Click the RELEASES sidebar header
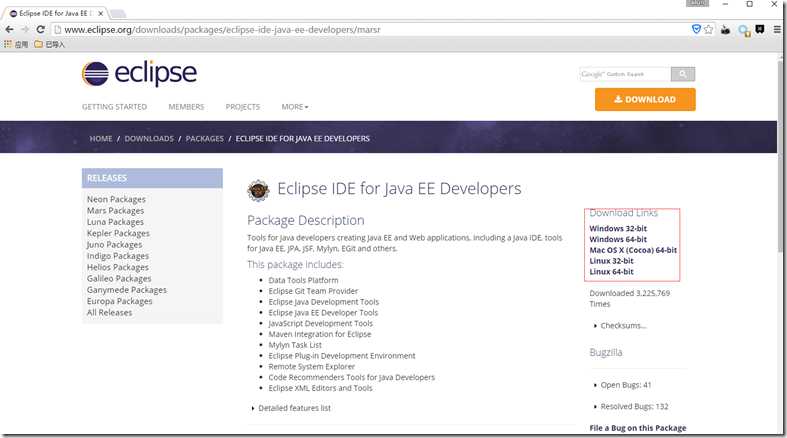 click(x=152, y=178)
